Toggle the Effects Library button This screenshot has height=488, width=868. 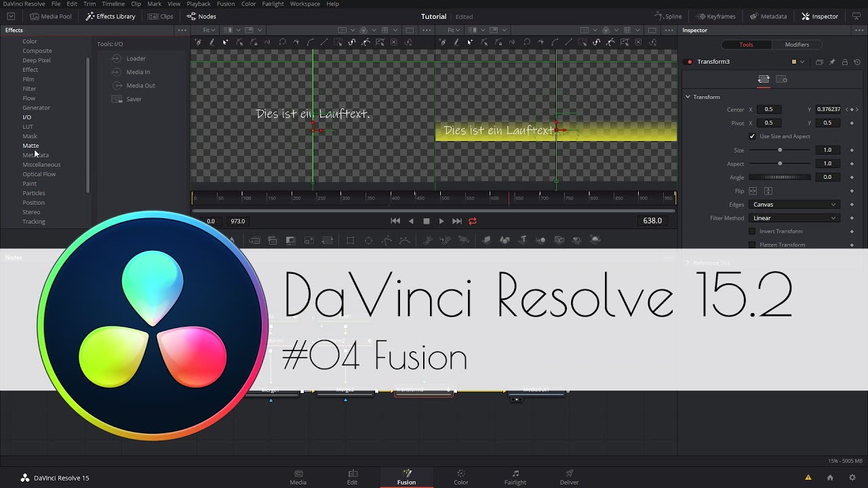(111, 16)
